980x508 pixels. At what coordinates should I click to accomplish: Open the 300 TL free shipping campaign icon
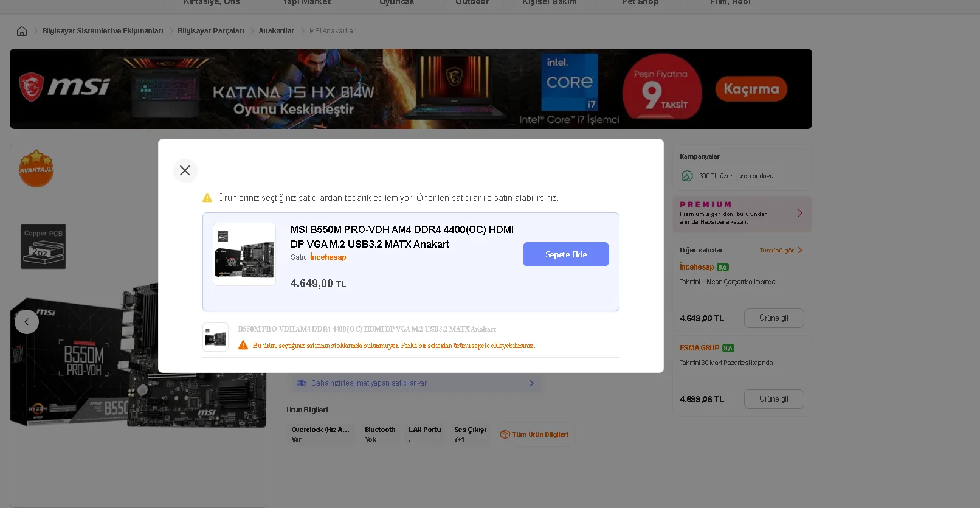pyautogui.click(x=687, y=176)
